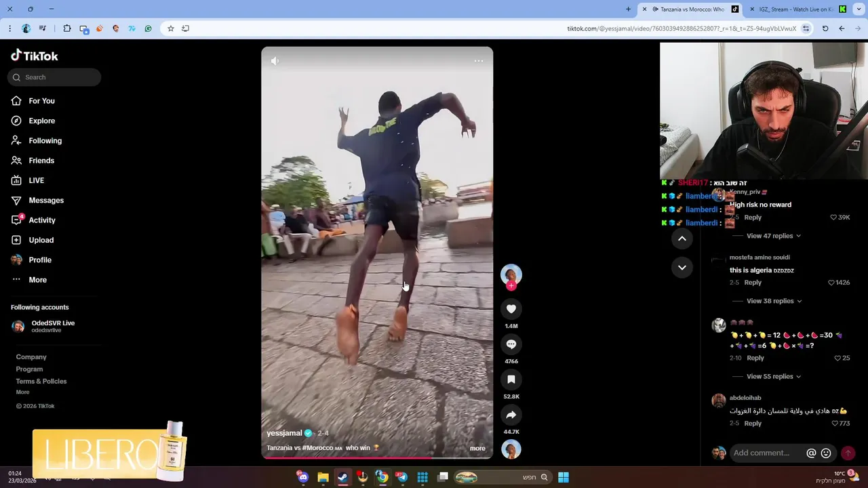The height and width of the screenshot is (488, 868).
Task: Open abdeloihab's profile name
Action: 745,398
